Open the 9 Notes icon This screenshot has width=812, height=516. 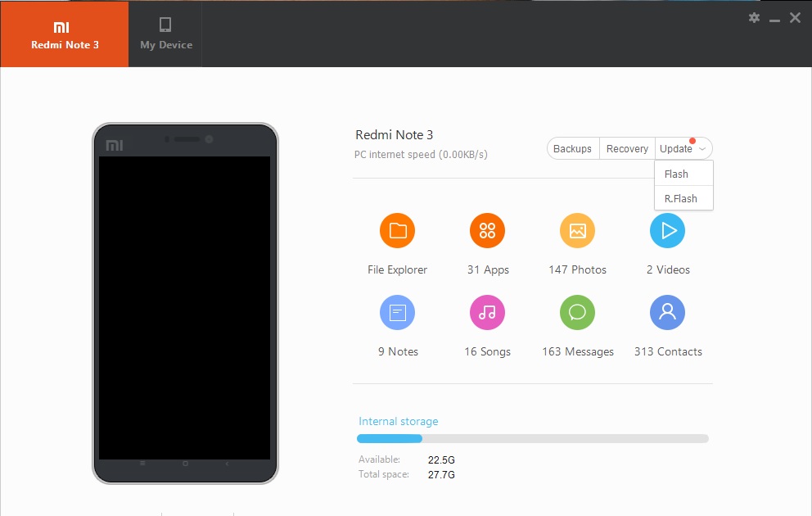point(398,312)
